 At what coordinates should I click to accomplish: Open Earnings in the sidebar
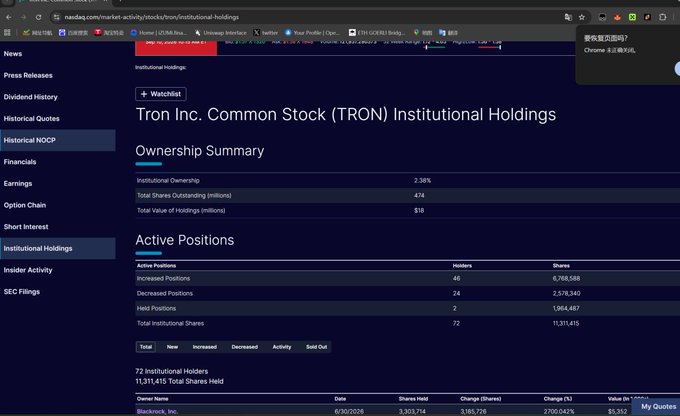click(18, 183)
